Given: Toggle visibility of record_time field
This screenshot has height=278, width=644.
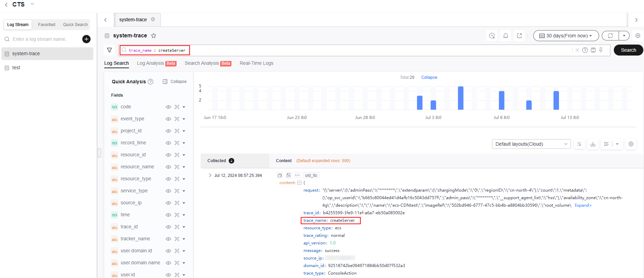Looking at the screenshot, I should point(168,143).
